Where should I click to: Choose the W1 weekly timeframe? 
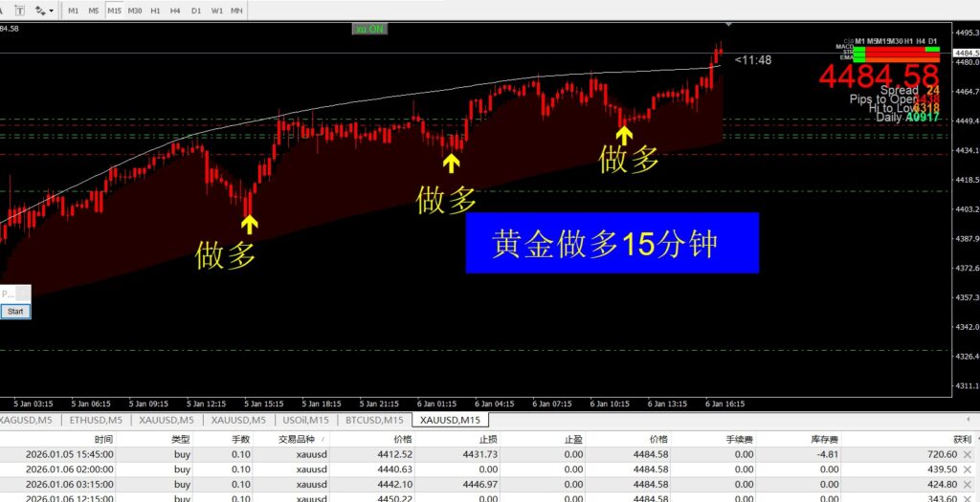point(217,11)
